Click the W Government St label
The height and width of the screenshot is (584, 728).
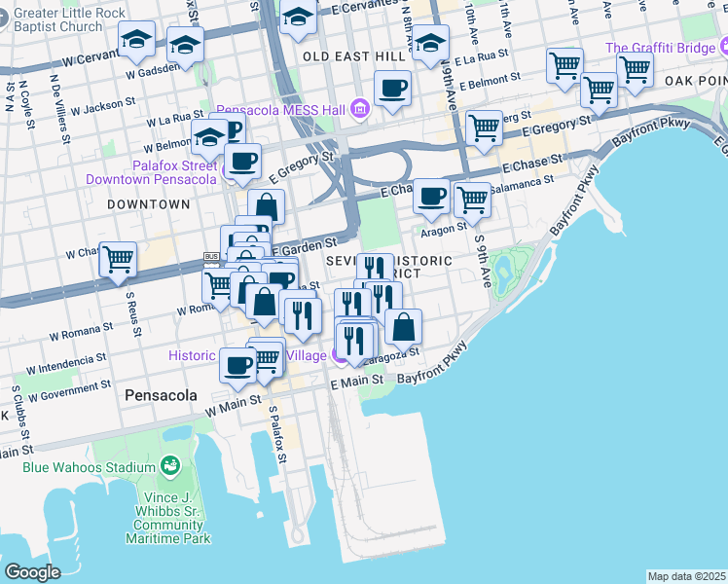point(70,391)
